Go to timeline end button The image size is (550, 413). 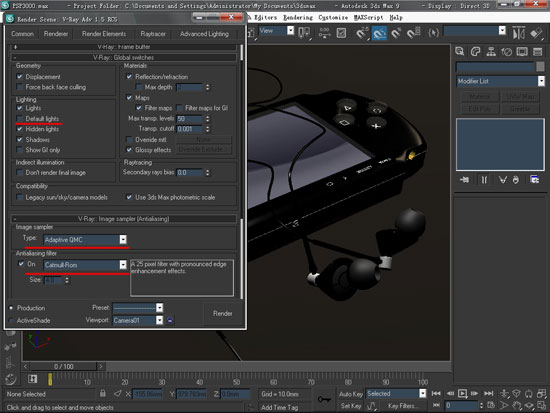(489, 393)
